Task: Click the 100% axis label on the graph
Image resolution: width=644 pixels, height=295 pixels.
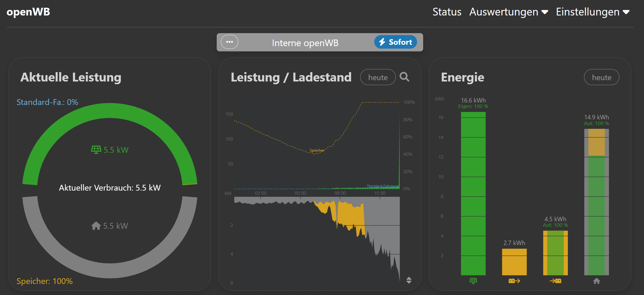Action: tap(409, 102)
